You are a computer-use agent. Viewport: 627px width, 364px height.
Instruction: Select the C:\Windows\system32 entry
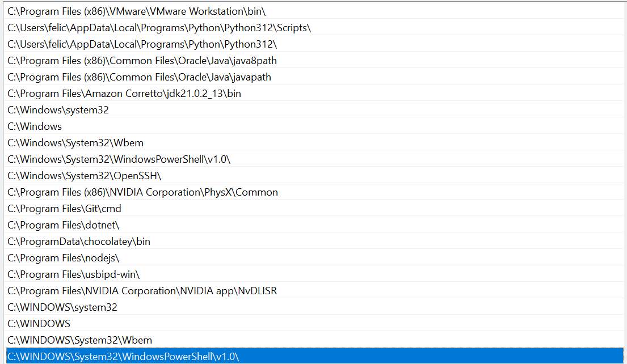point(315,109)
